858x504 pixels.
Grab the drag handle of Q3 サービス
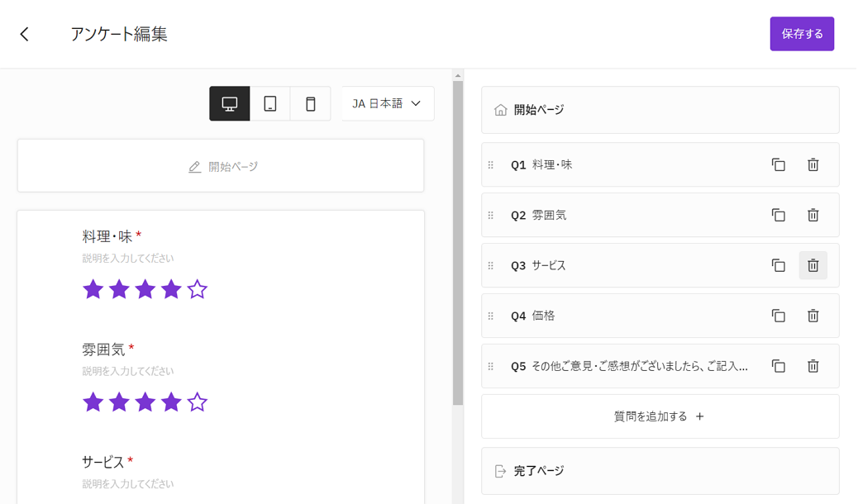pos(491,265)
